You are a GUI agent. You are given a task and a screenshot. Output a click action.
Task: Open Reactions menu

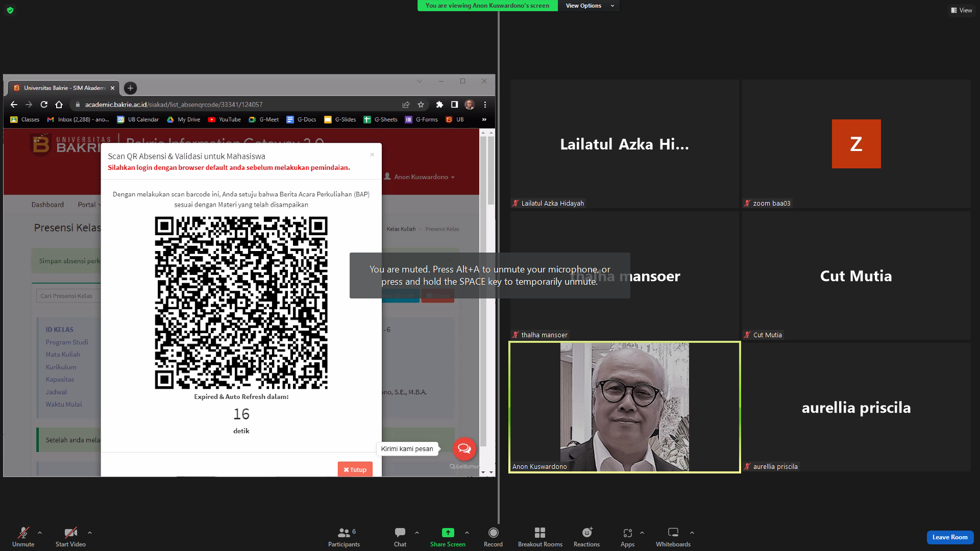(587, 537)
